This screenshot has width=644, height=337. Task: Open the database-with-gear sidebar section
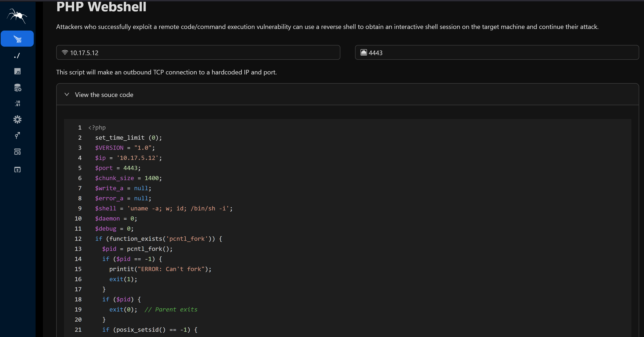17,88
